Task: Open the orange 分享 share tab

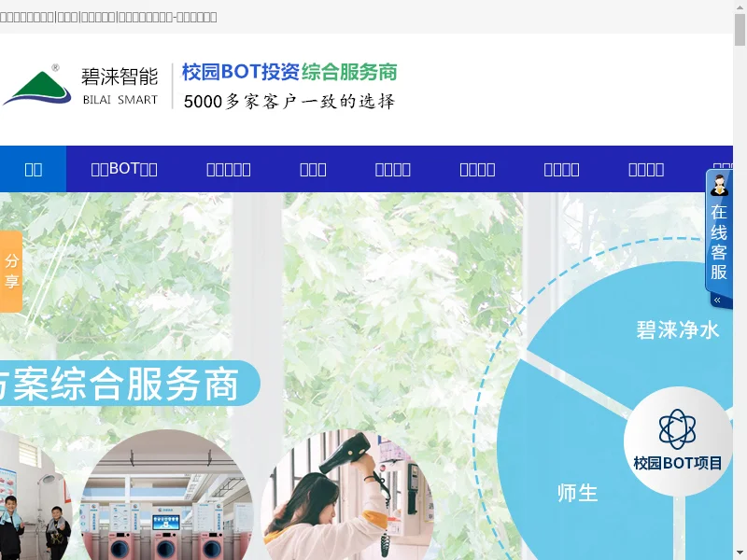Action: [x=11, y=272]
